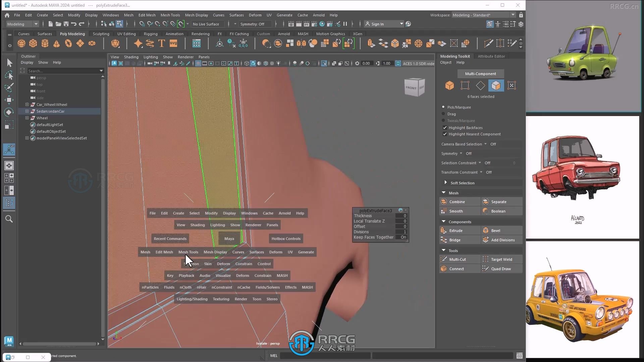Select the Bridge tool in Components
Screen dimensions: 644x362
pyautogui.click(x=455, y=240)
